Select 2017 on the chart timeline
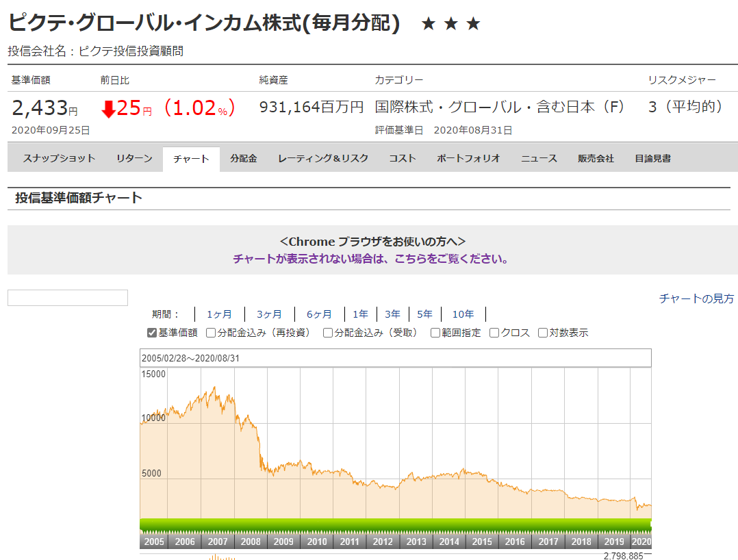This screenshot has height=560, width=738. pos(548,542)
